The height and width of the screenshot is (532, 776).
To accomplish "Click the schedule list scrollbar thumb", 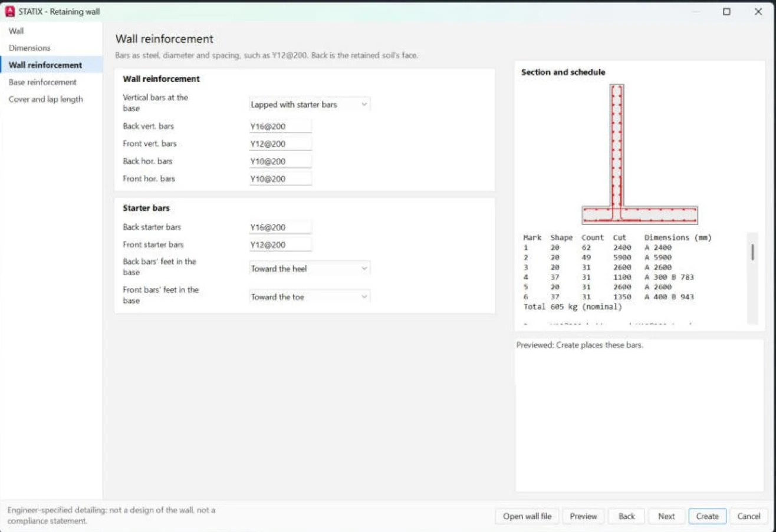I will (x=752, y=252).
